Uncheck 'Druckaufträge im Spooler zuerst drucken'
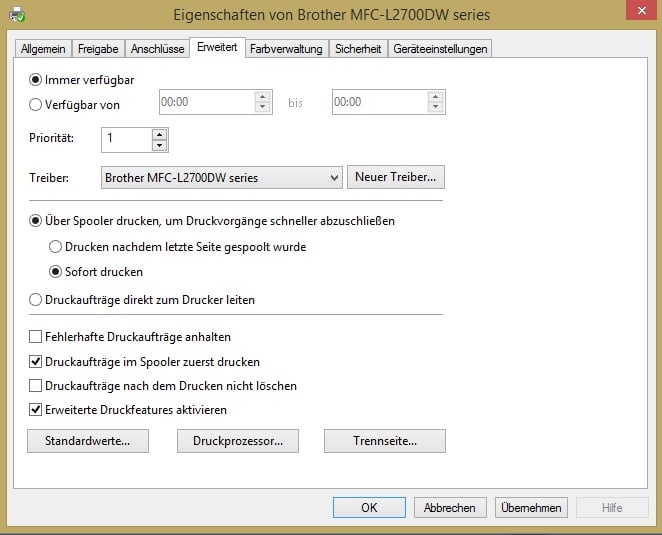 tap(36, 361)
